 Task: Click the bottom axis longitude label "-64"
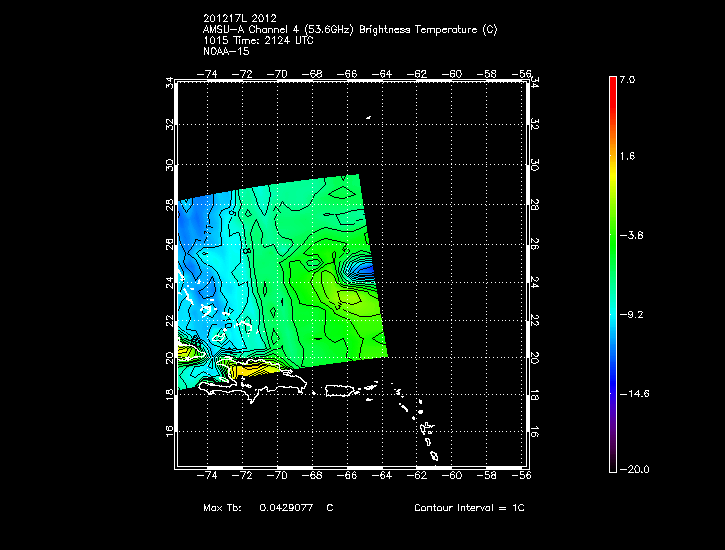click(382, 475)
